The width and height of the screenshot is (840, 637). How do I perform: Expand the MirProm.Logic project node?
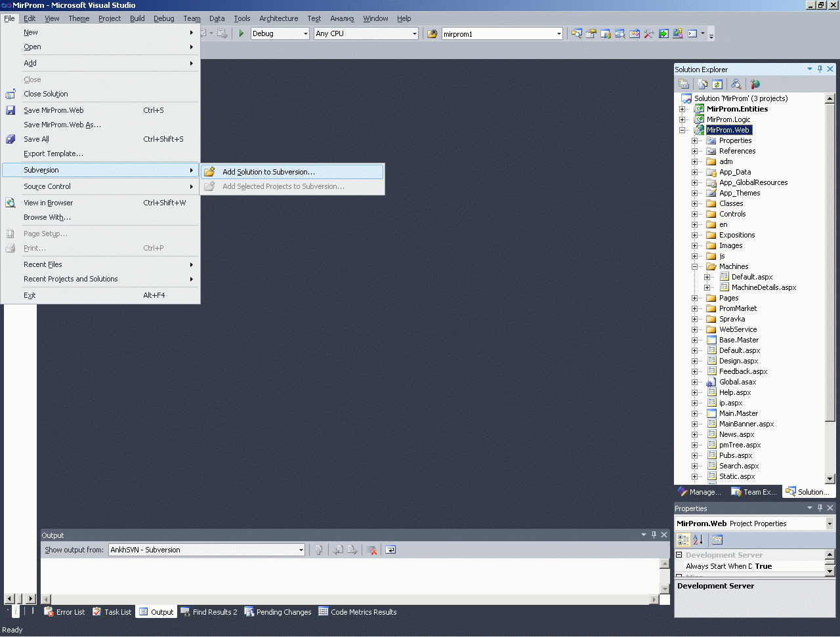pyautogui.click(x=682, y=119)
